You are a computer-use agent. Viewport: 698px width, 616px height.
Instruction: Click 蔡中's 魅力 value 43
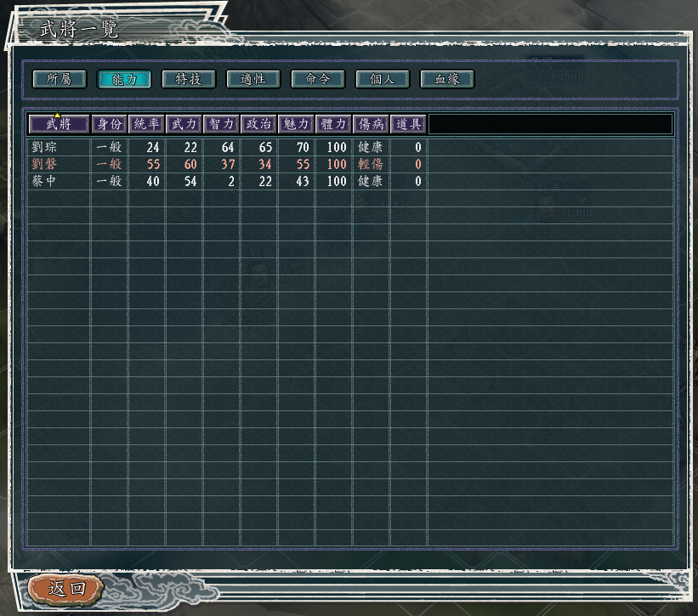tap(303, 181)
